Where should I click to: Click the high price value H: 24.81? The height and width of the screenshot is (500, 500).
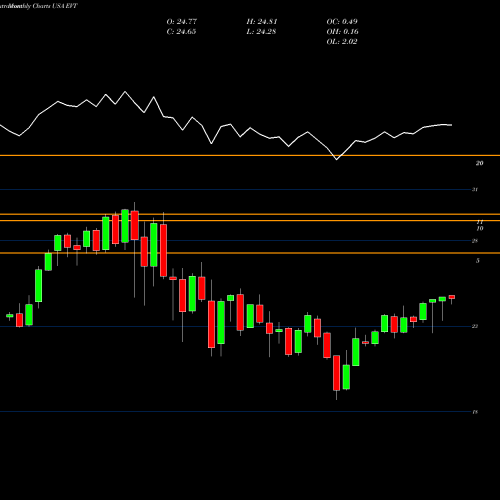tap(262, 22)
